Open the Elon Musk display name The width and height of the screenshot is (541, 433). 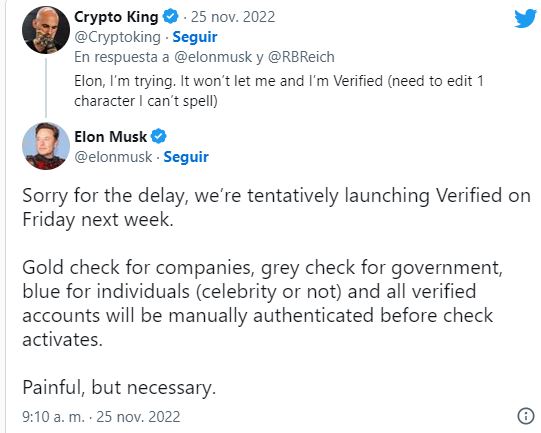click(x=110, y=137)
